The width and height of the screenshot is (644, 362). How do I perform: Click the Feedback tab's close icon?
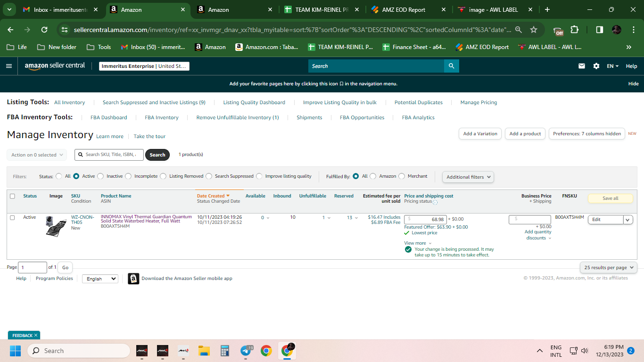(x=36, y=336)
